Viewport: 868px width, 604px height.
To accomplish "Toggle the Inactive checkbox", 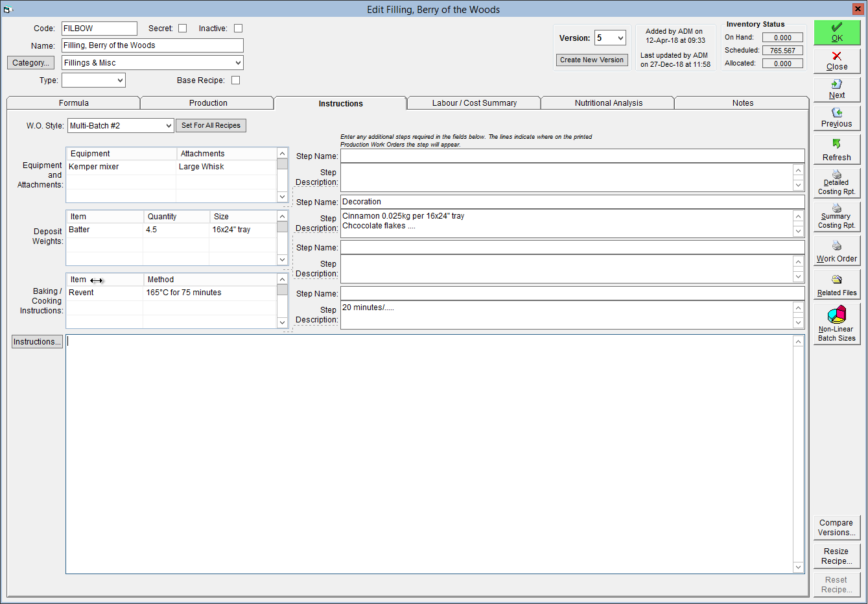I will point(238,28).
